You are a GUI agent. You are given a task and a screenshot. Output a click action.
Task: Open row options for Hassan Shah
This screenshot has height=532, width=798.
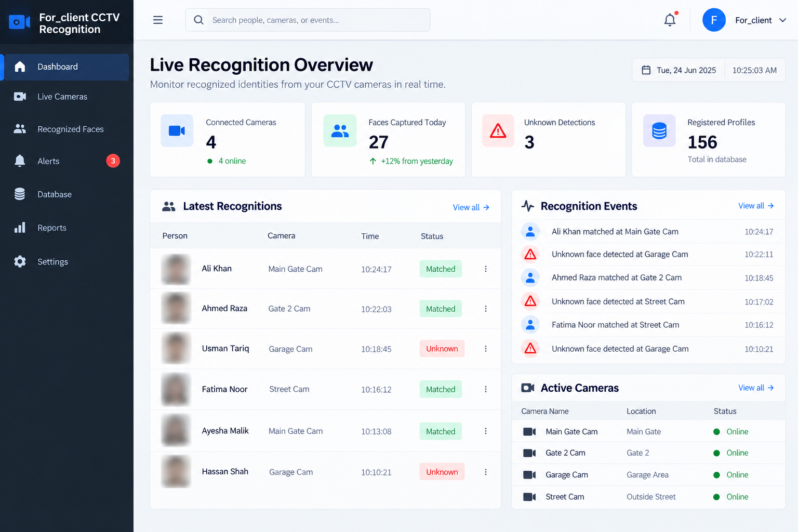point(486,472)
